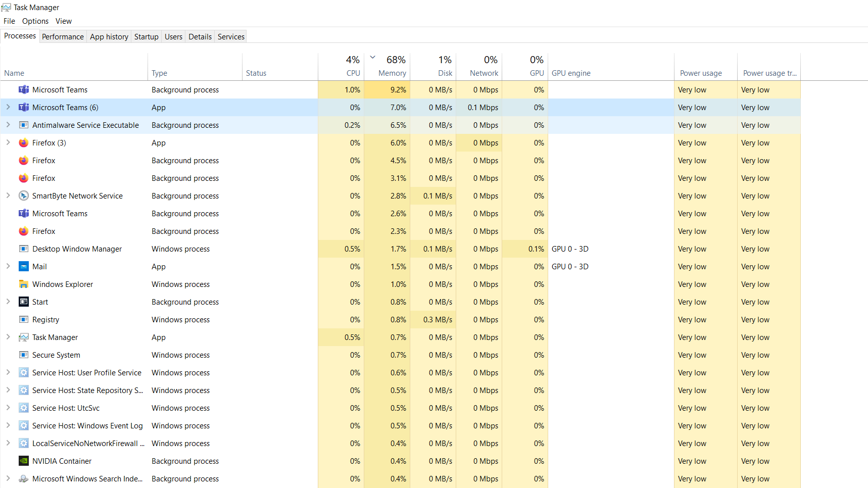
Task: Click the Firefox icon on the 2.3% memory row
Action: click(24, 231)
